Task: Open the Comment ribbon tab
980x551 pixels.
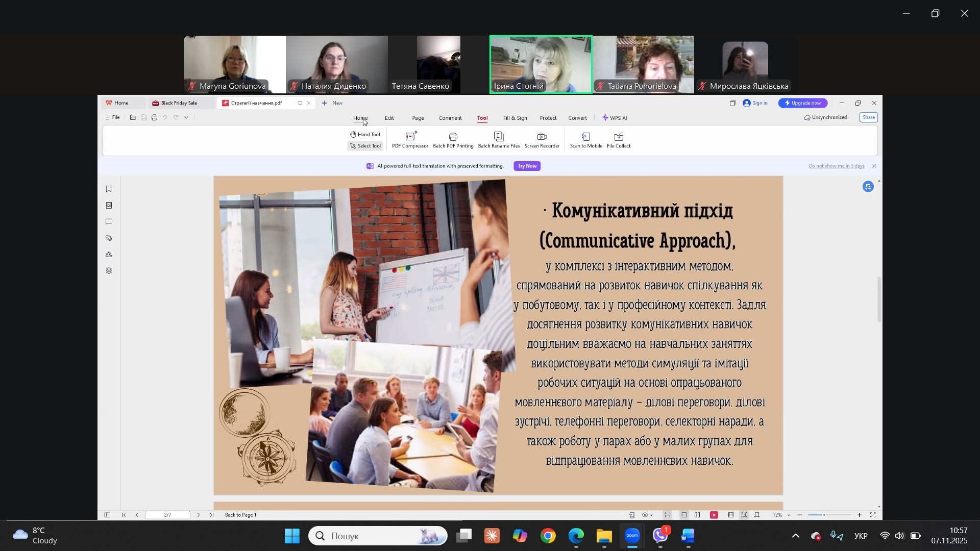Action: click(450, 118)
